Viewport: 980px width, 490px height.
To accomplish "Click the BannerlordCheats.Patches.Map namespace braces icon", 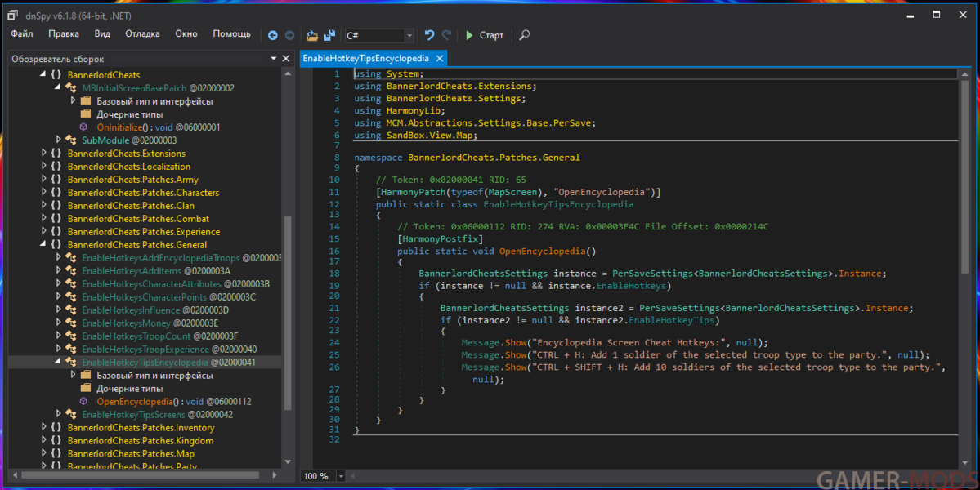I will click(x=56, y=453).
